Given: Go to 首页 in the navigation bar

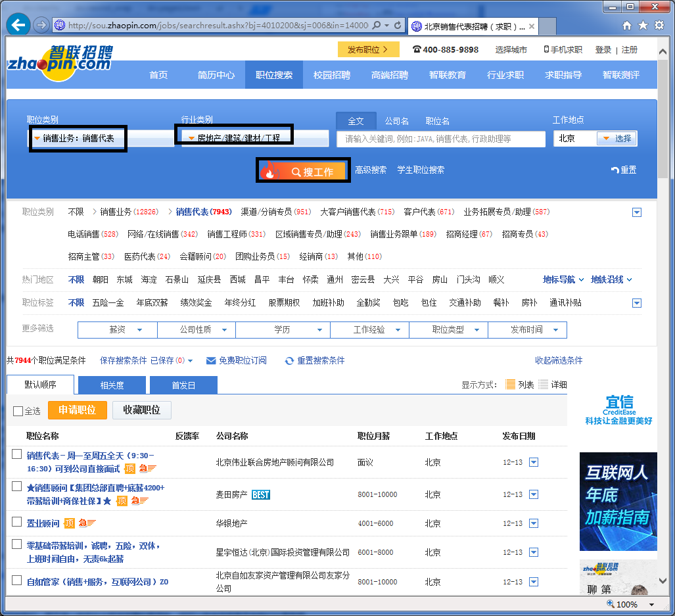Looking at the screenshot, I should [x=158, y=75].
